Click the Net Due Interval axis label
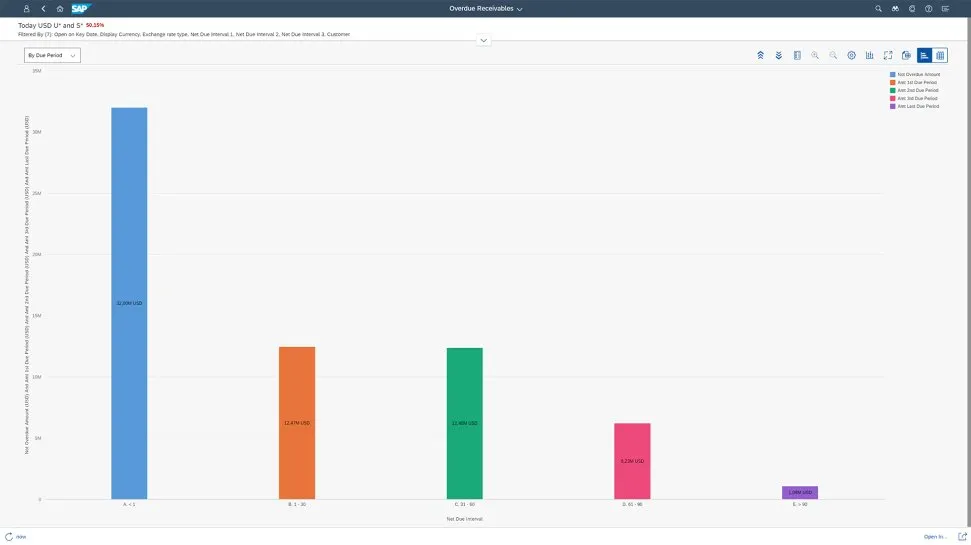The height and width of the screenshot is (545, 971). 464,519
